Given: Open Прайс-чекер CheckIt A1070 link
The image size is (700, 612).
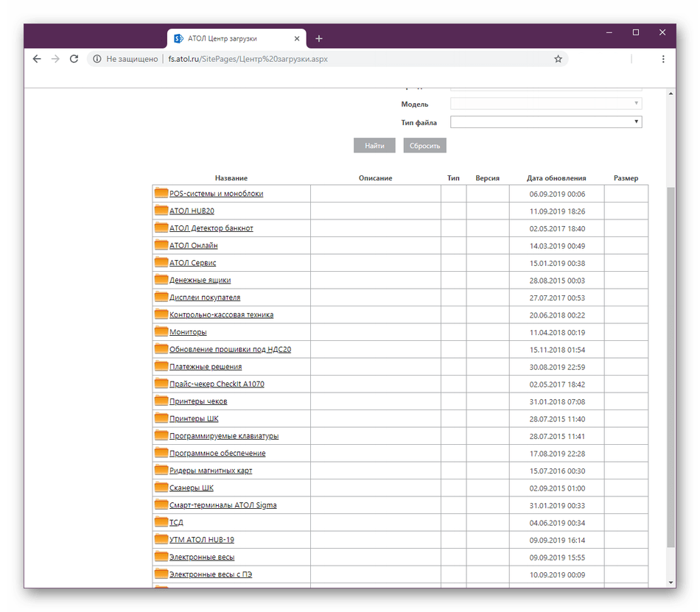Looking at the screenshot, I should (217, 384).
